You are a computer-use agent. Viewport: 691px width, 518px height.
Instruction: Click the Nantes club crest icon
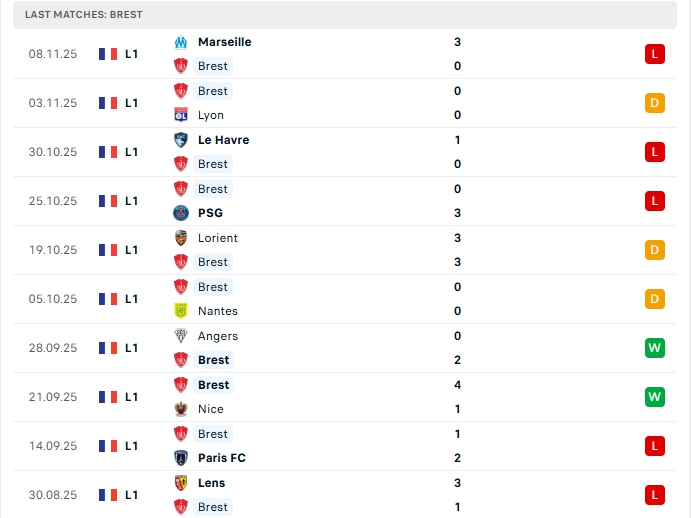[181, 311]
